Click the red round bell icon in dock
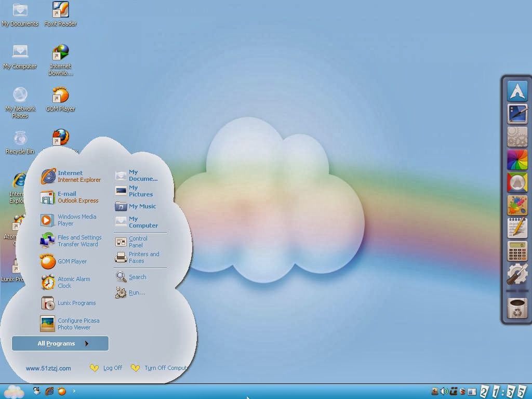Screen dimensions: 532x399 (517, 182)
